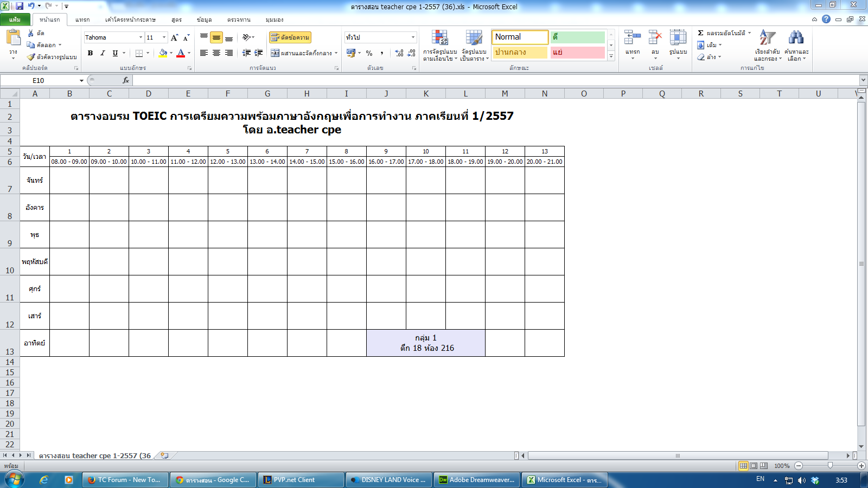Click the zoom slider handle
This screenshot has width=868, height=488.
pos(830,466)
